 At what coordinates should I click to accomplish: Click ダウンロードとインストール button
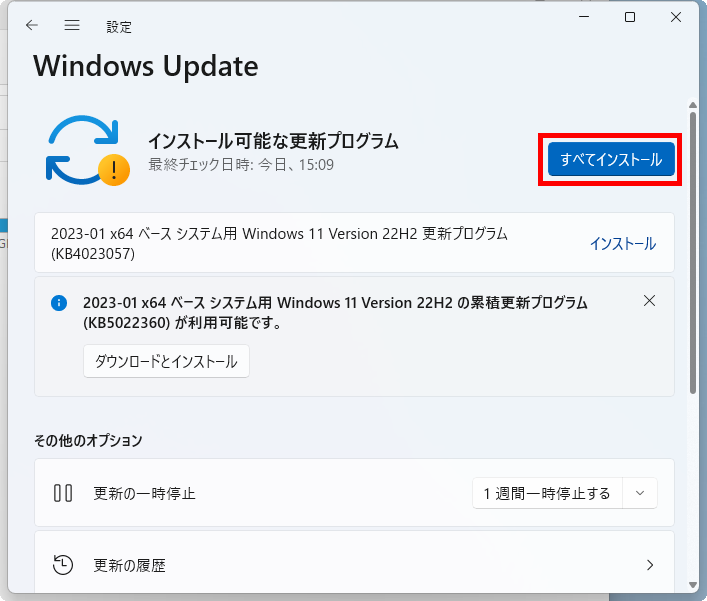[x=166, y=361]
